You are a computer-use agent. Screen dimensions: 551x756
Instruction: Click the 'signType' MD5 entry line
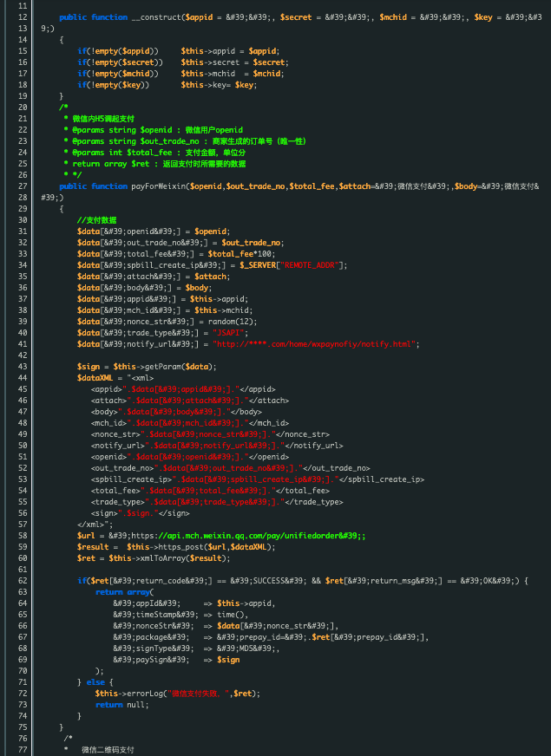(196, 649)
